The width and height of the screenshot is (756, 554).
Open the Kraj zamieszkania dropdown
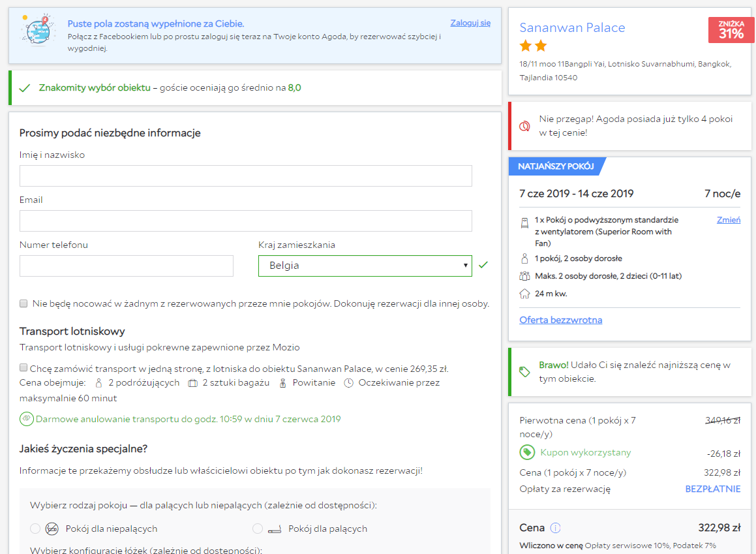[365, 266]
